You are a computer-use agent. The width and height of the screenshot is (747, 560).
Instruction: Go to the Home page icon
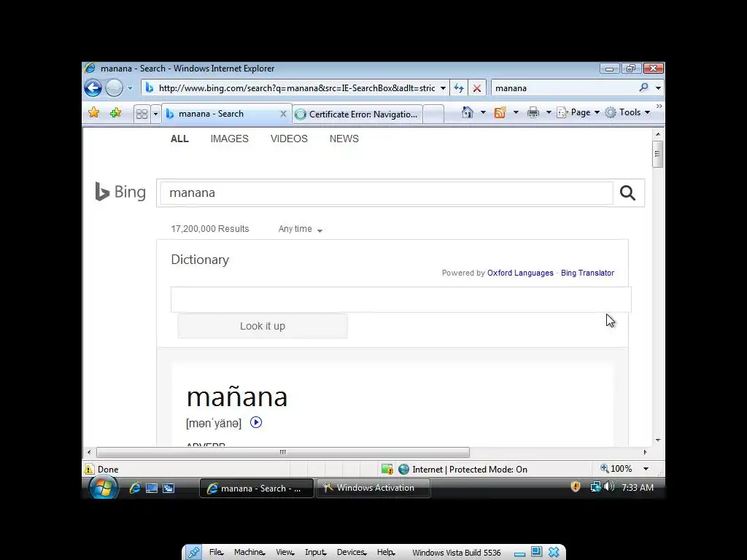(x=468, y=112)
